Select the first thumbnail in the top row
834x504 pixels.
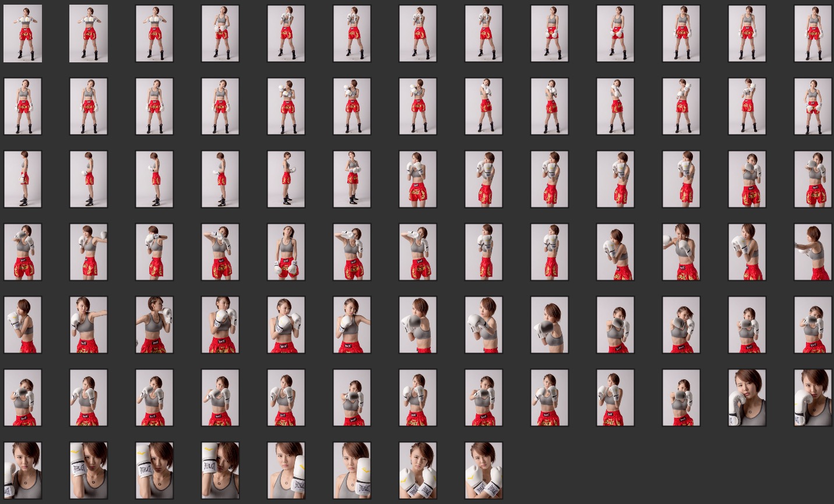[x=23, y=33]
